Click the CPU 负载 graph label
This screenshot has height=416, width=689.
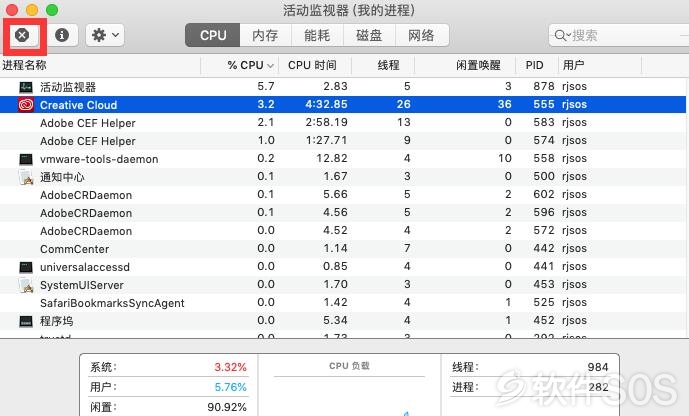click(x=349, y=366)
